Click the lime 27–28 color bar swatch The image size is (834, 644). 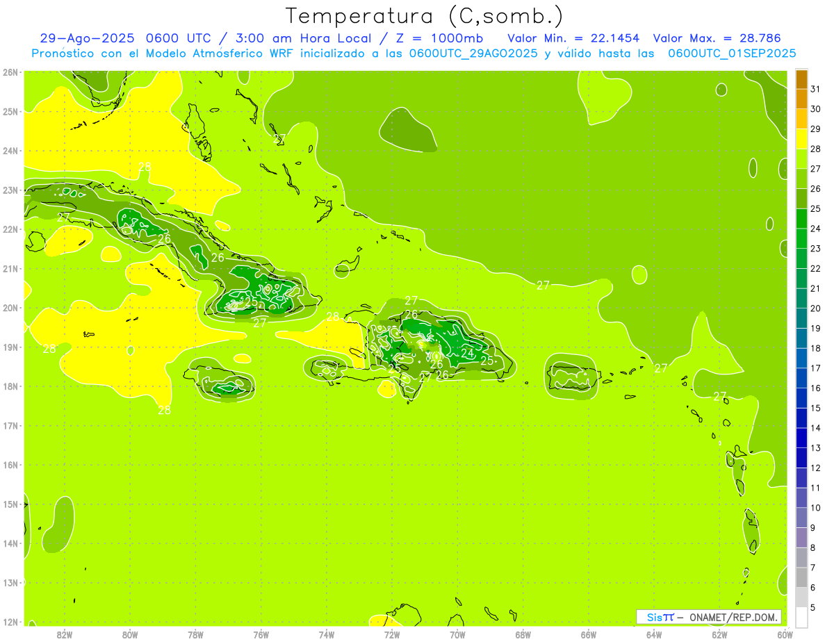pyautogui.click(x=801, y=158)
